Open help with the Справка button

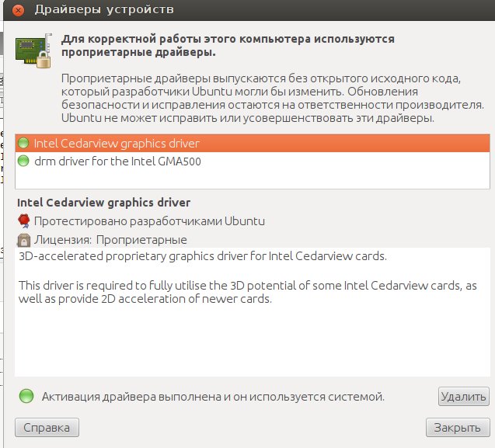pyautogui.click(x=47, y=428)
